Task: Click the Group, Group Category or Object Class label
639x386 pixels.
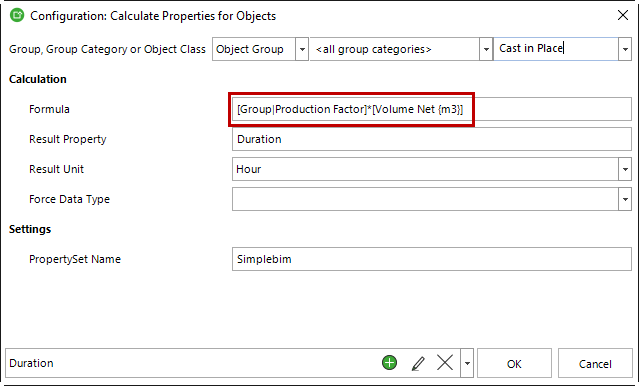Action: 107,49
